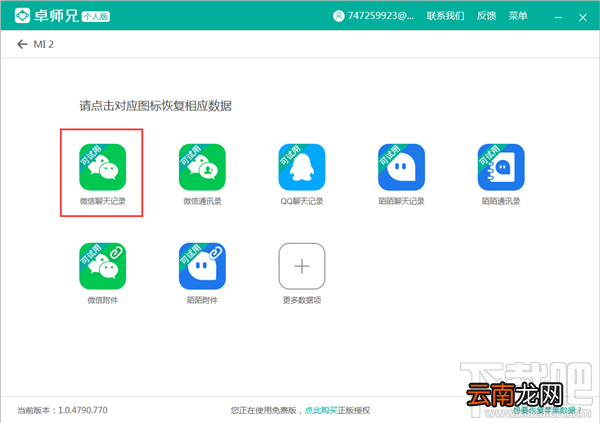This screenshot has width=600, height=423.
Task: Click the MI 2 device name text
Action: coord(44,44)
